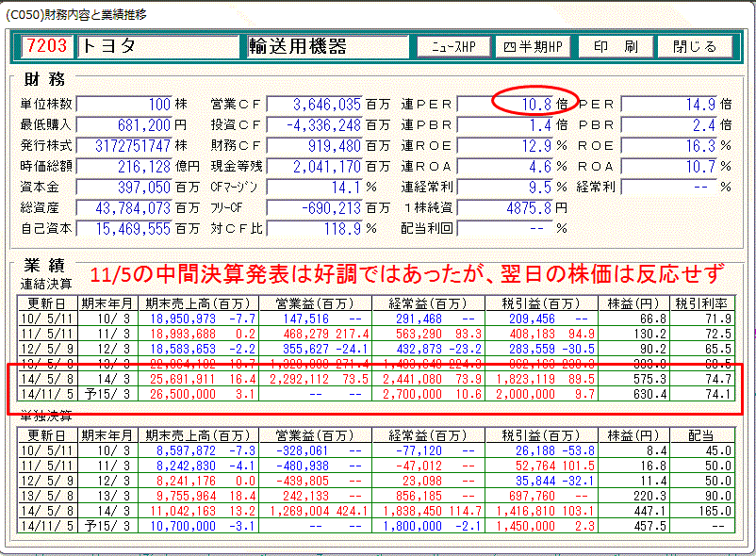Click the 時価総額 value 216,128
This screenshot has width=756, height=556.
click(124, 166)
